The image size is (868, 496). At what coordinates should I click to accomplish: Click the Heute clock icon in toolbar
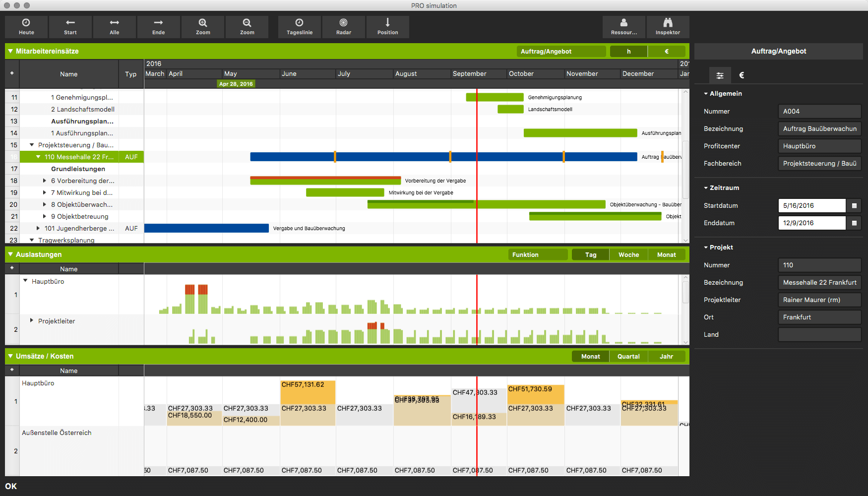[26, 23]
